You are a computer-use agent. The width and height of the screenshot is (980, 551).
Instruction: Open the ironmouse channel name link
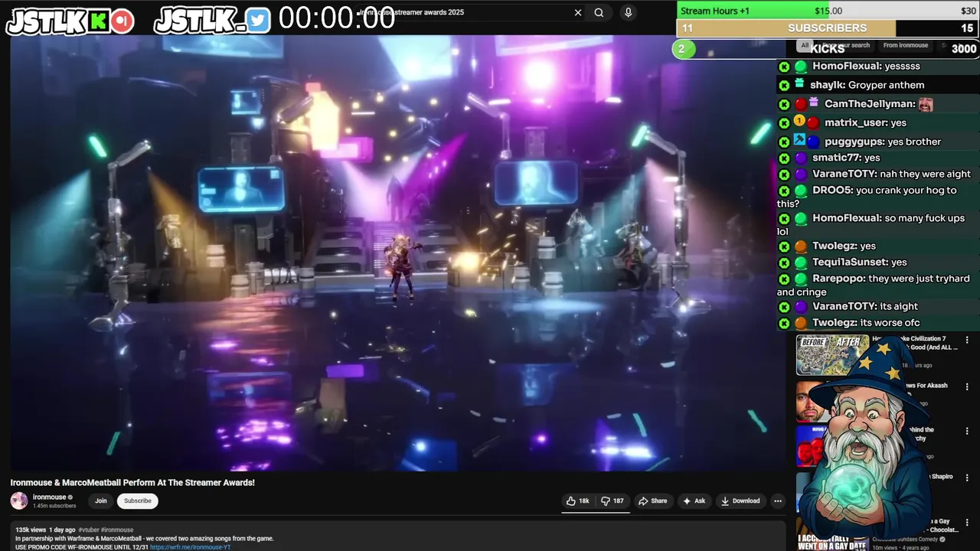point(49,497)
